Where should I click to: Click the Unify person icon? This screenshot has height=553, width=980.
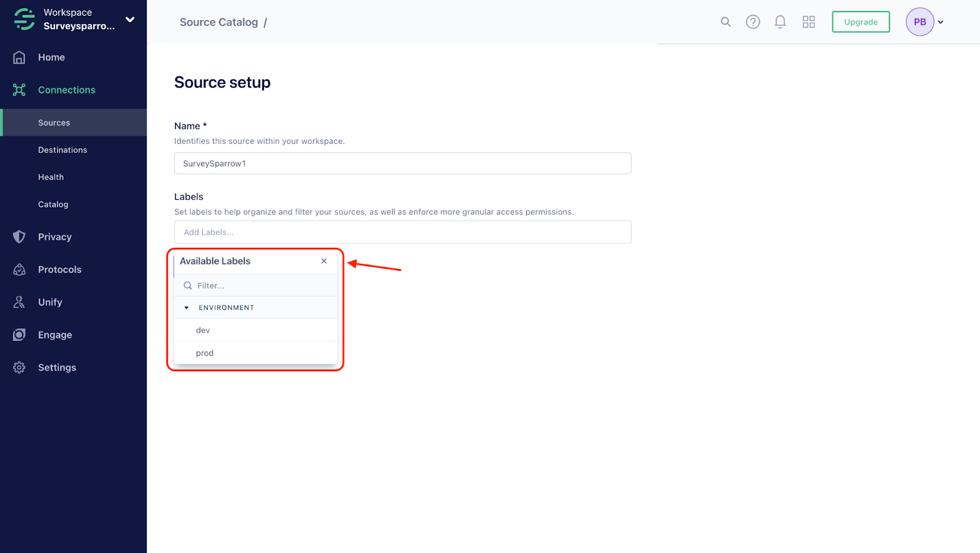[20, 302]
